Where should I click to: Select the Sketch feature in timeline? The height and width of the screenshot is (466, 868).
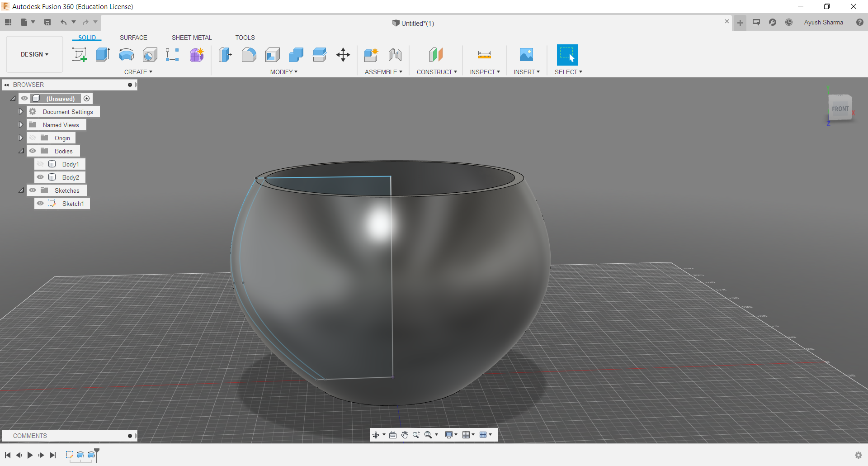click(69, 455)
